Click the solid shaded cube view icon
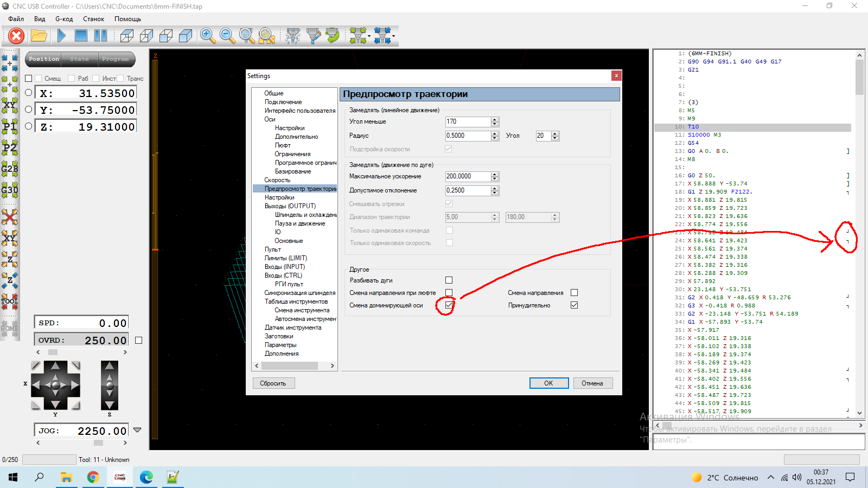 tap(186, 36)
